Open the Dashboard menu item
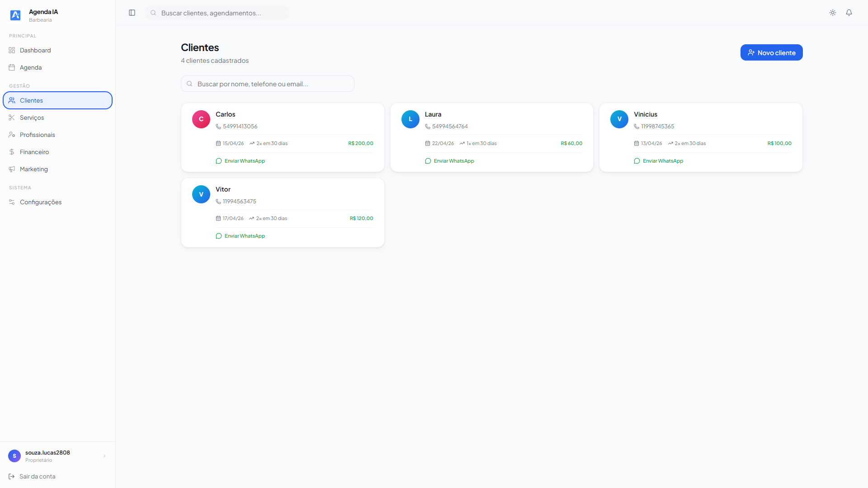 tap(58, 50)
